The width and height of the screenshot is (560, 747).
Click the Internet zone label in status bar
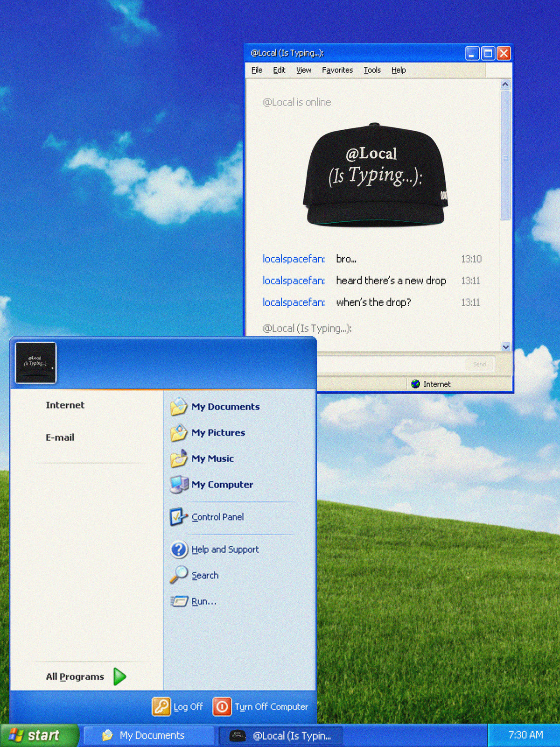pos(437,384)
